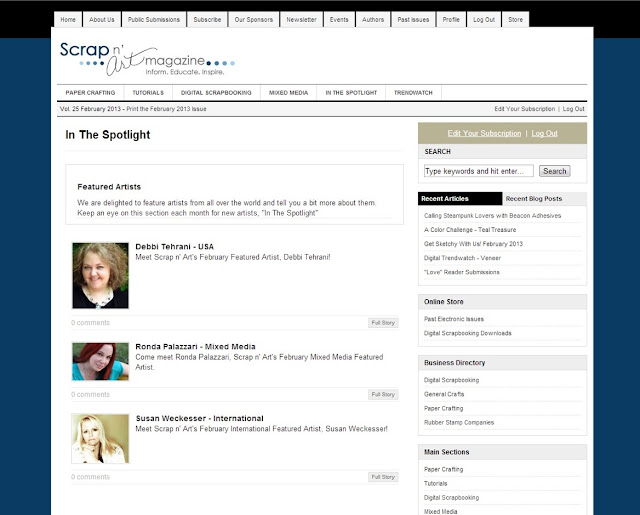Open the Newsletter tab
Viewport: 640px width, 515px height.
pos(301,20)
